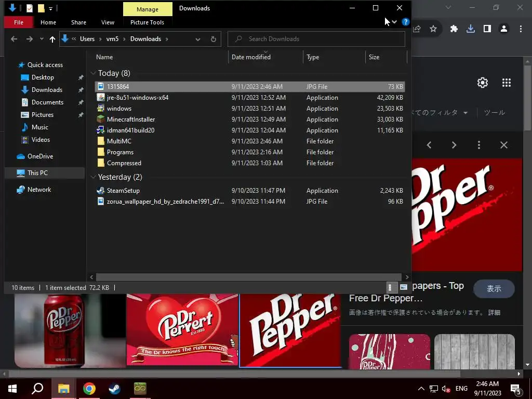Open the Share ribbon tab
Viewport: 532px width, 399px height.
(79, 22)
